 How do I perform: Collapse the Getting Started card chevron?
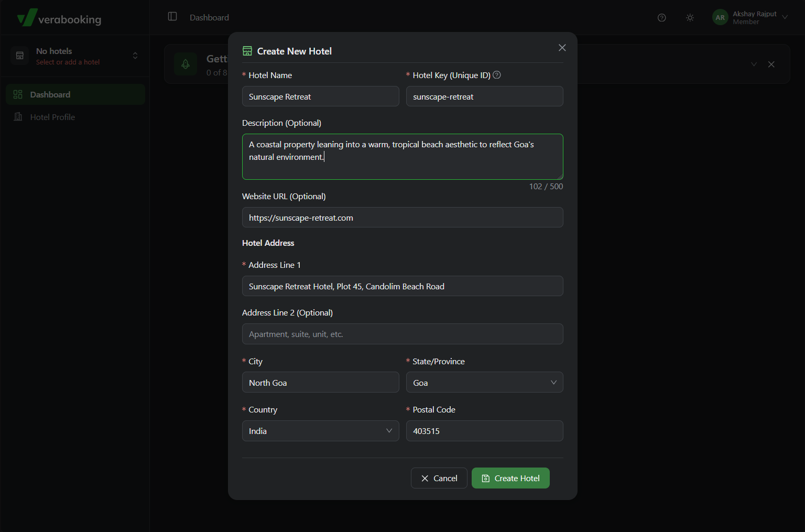[x=754, y=64]
